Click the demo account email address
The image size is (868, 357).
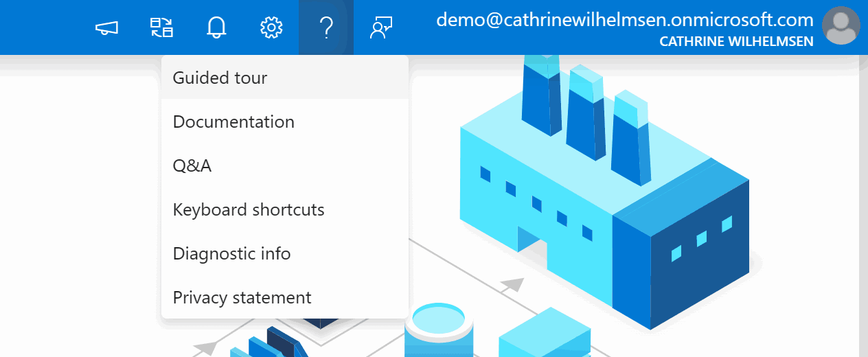[x=624, y=20]
